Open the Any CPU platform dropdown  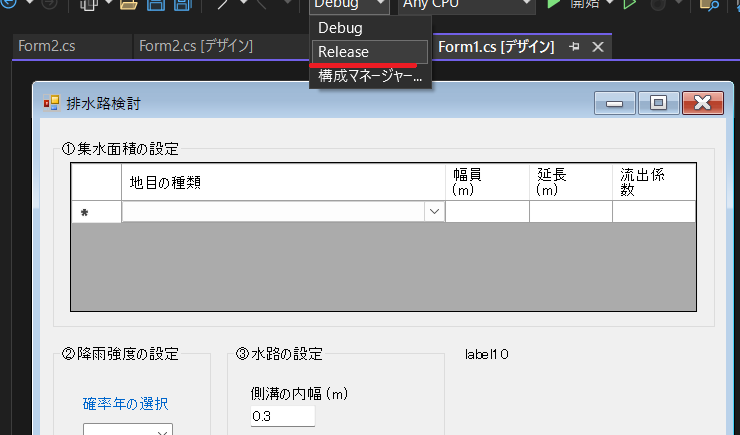pos(466,5)
